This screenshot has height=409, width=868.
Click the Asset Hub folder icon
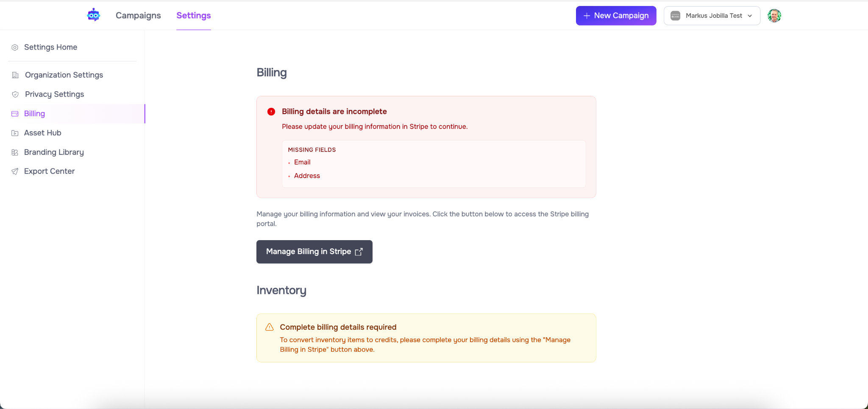click(15, 133)
